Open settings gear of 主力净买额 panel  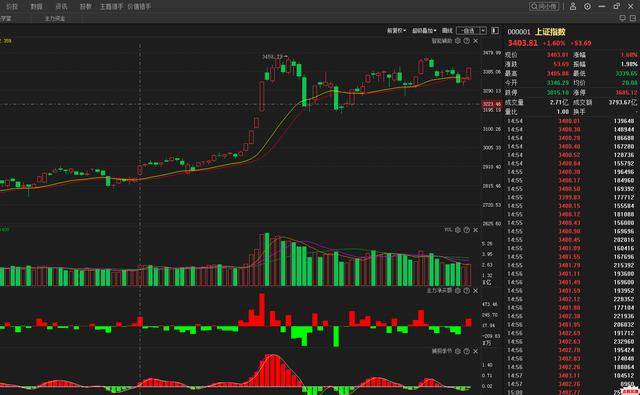pyautogui.click(x=458, y=291)
